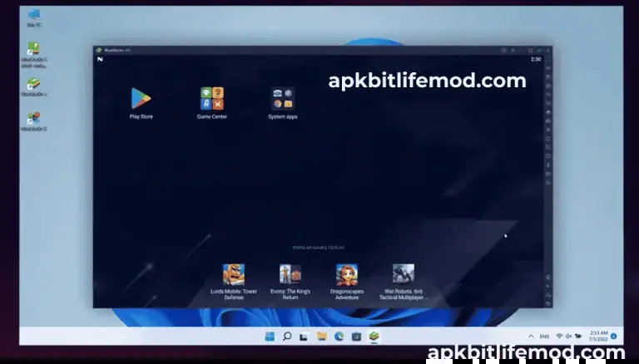Open the BlueStacks hamburger menu in title bar
The width and height of the screenshot is (639, 364).
click(513, 51)
